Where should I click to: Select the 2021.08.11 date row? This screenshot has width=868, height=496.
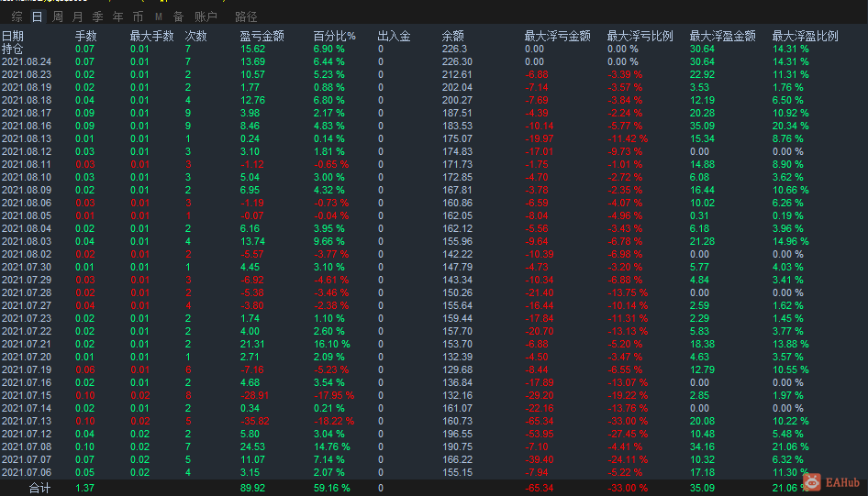(434, 164)
